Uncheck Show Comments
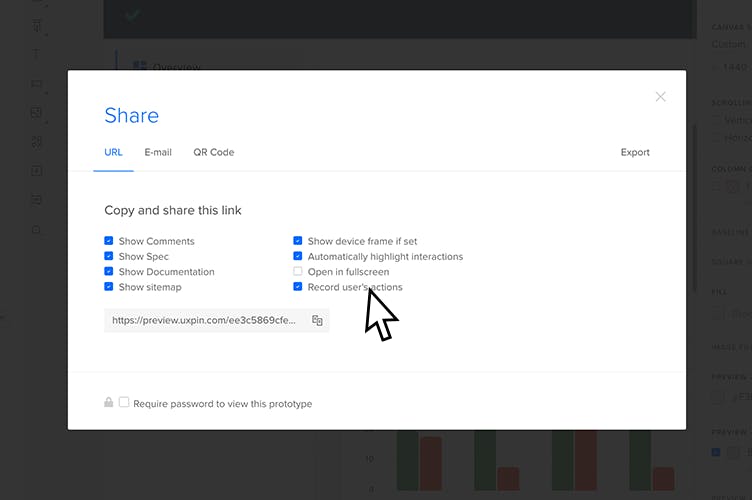This screenshot has width=752, height=500. tap(109, 241)
